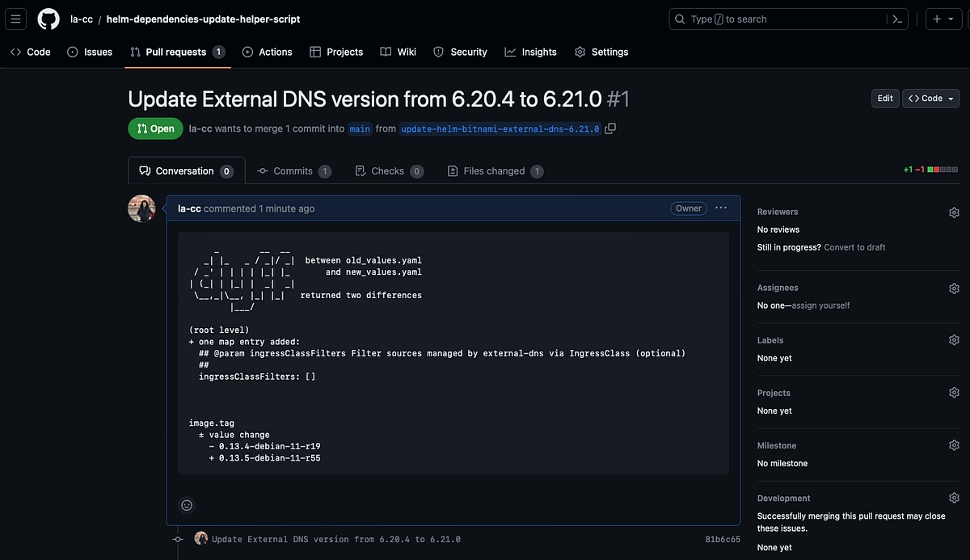Copy the branch name to clipboard
Image resolution: width=970 pixels, height=560 pixels.
click(x=610, y=128)
